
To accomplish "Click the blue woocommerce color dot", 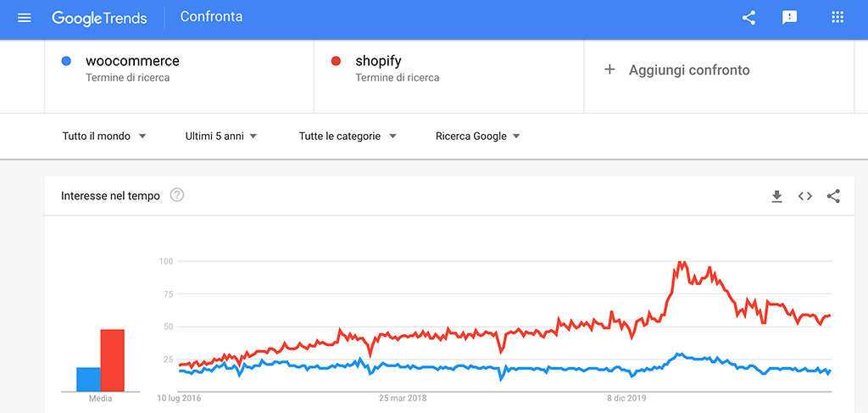I will pos(66,61).
